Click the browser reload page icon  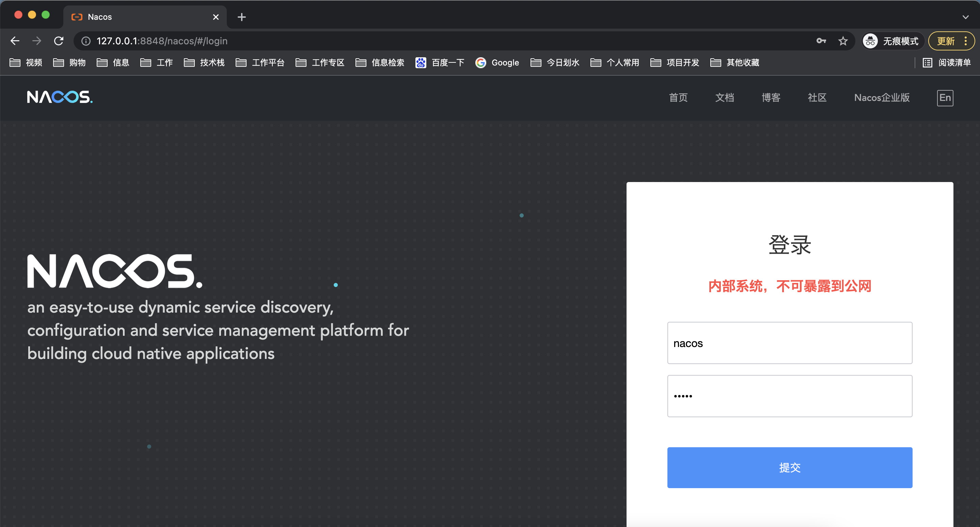point(59,41)
